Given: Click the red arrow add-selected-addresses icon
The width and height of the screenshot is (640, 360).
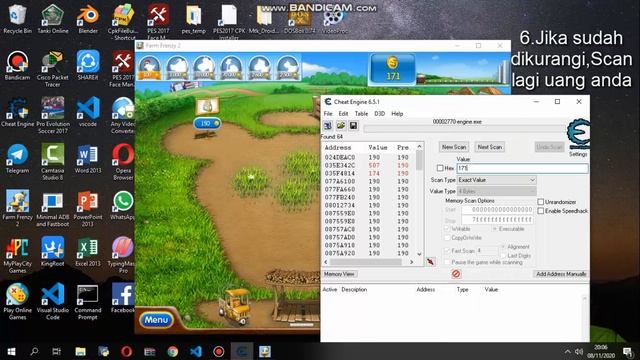Looking at the screenshot, I should pos(431,261).
